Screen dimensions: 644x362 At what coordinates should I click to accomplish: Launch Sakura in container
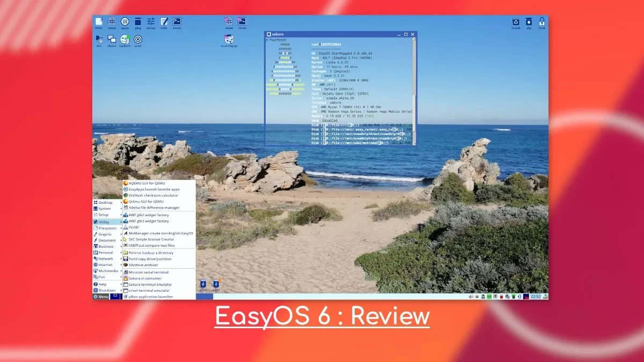(x=159, y=278)
